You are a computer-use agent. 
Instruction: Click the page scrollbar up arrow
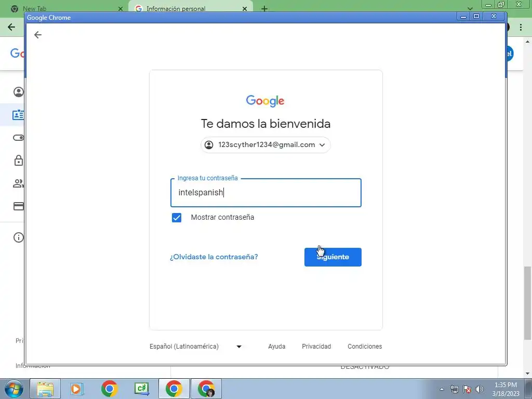[527, 42]
